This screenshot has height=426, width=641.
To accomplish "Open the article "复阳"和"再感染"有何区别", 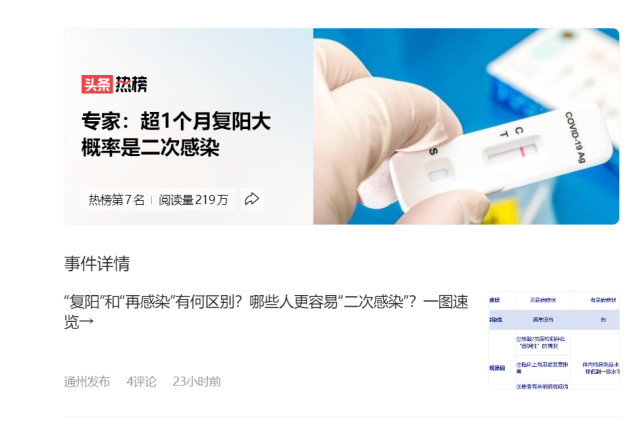I will tap(266, 312).
